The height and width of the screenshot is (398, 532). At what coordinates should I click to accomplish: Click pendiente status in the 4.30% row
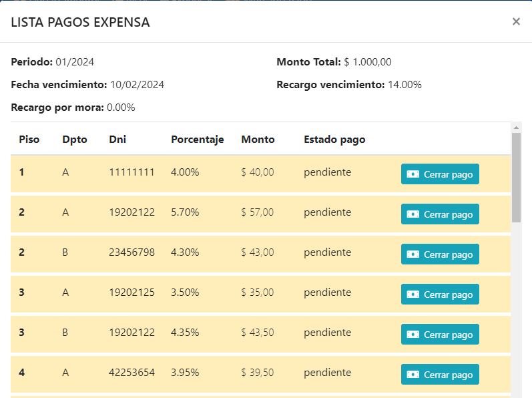pyautogui.click(x=327, y=252)
